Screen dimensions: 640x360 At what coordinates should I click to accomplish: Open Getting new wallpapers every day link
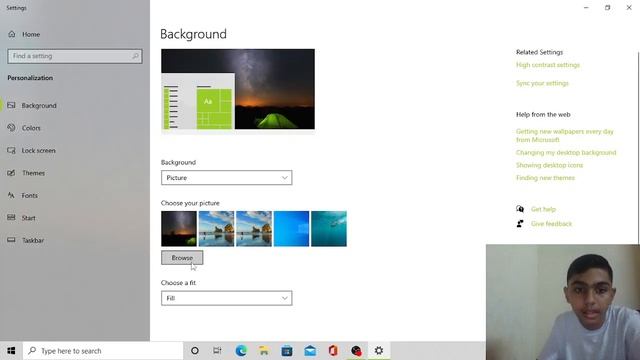pos(564,136)
